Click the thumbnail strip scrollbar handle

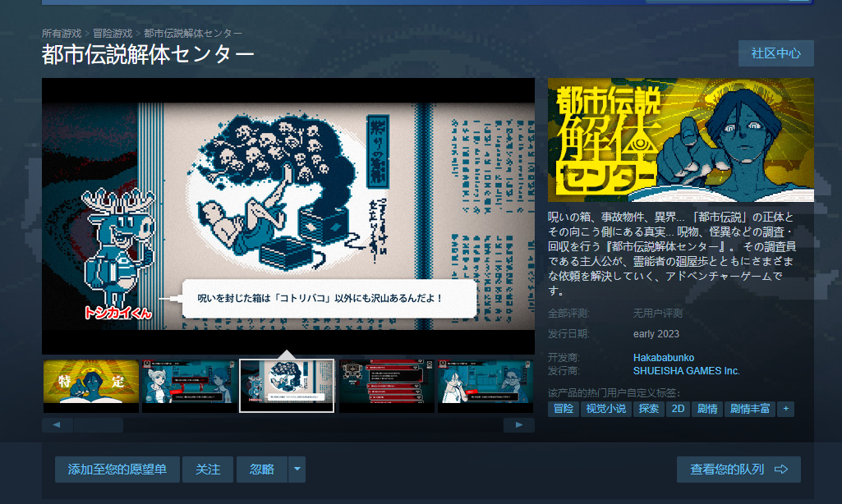(98, 425)
